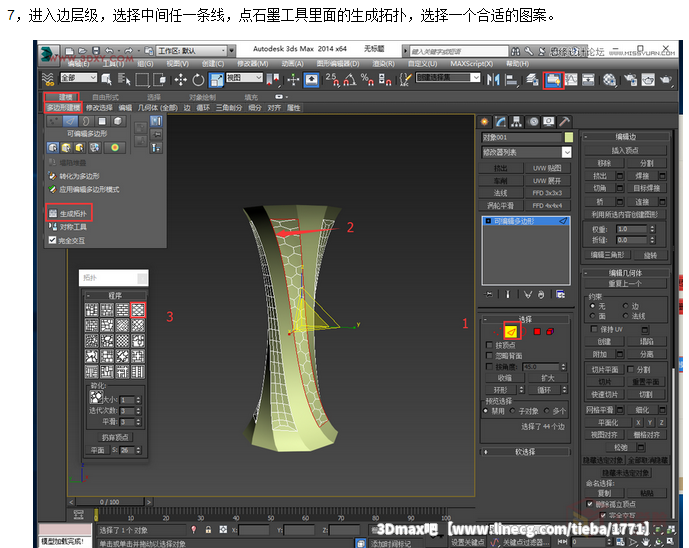Click the object color swatch beside 对象001
Image resolution: width=689 pixels, height=548 pixels.
[569, 138]
